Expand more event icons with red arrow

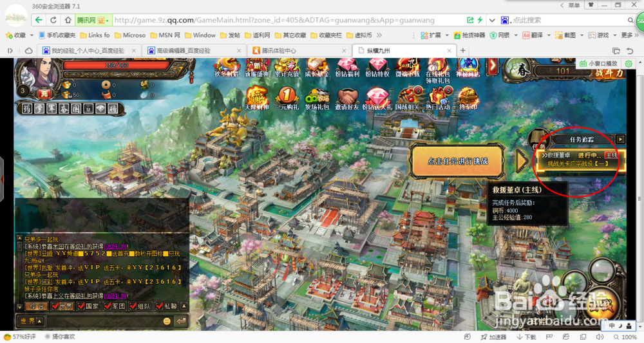click(x=492, y=66)
